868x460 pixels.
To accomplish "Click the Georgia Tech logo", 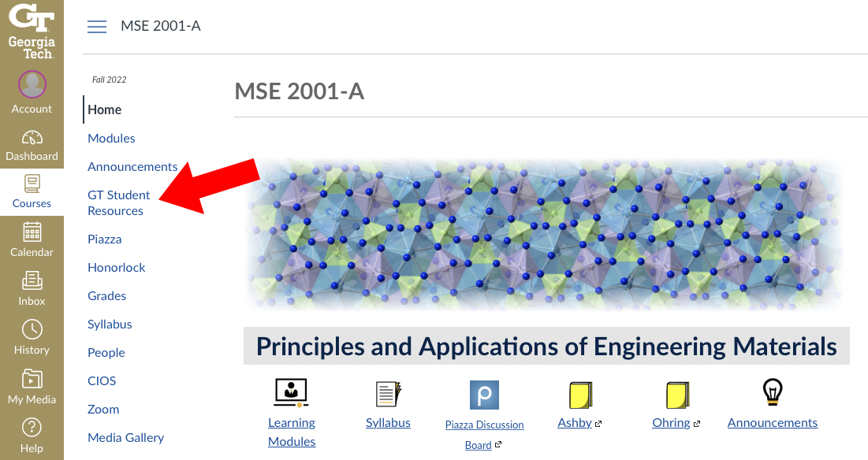I will click(x=32, y=32).
